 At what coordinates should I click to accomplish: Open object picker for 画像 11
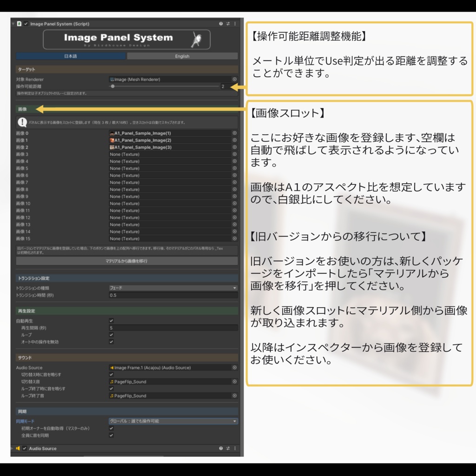coord(235,211)
